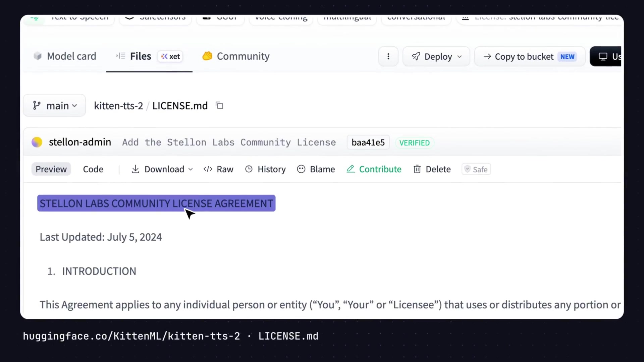Click the Files list icon
The height and width of the screenshot is (362, 644).
pyautogui.click(x=121, y=56)
